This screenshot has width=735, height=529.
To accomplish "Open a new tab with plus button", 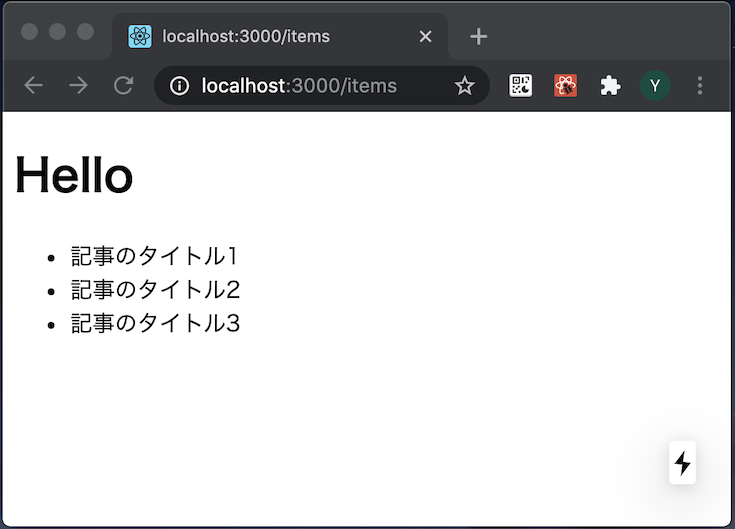I will point(479,36).
